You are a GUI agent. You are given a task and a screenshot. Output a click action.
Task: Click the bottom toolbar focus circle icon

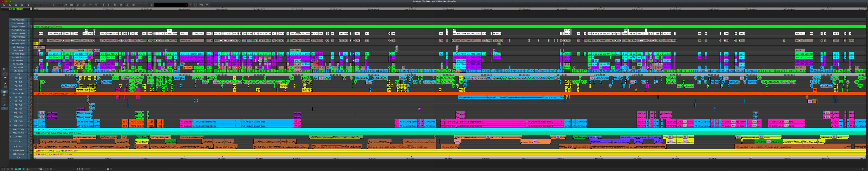tap(8, 169)
